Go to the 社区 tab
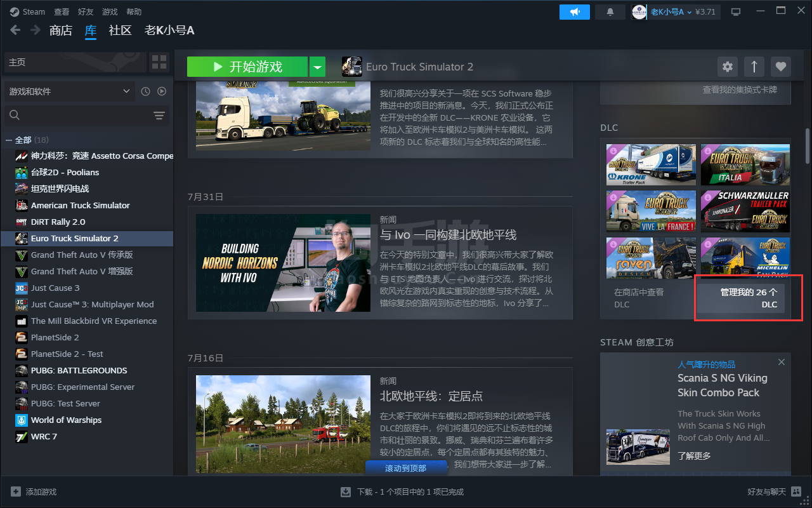Viewport: 812px width, 508px height. pos(120,30)
